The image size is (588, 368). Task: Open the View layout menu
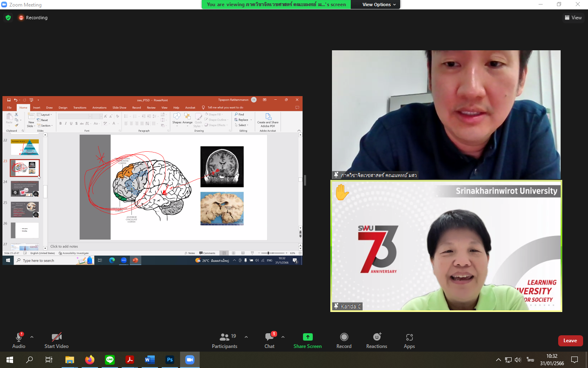(x=573, y=18)
